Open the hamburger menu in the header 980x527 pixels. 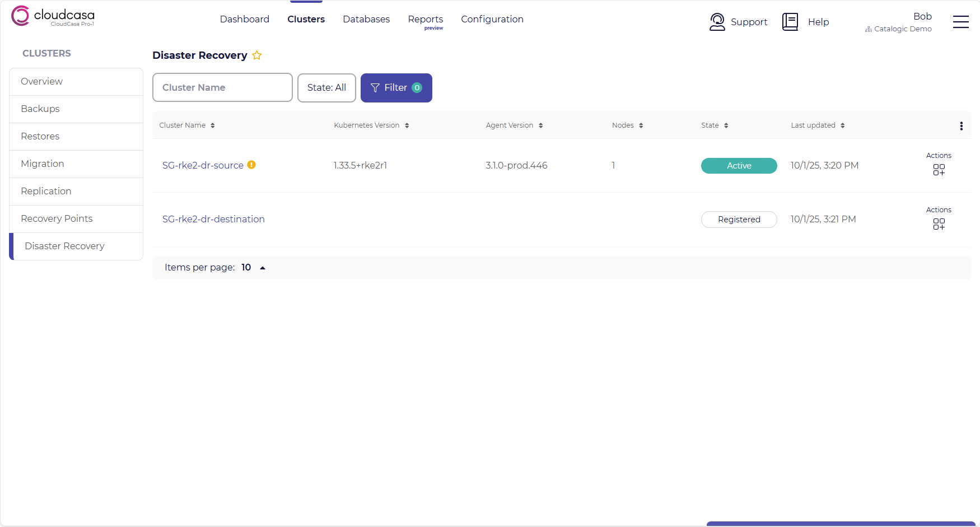coord(960,22)
